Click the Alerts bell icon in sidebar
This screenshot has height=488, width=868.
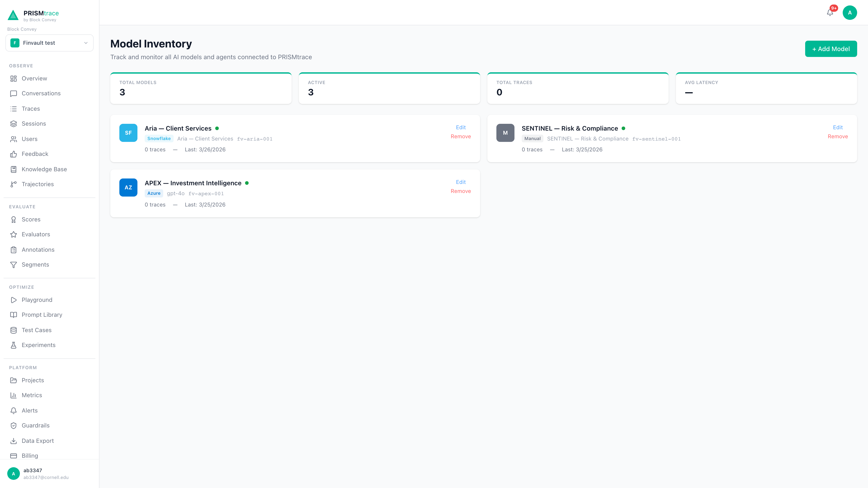tap(14, 411)
